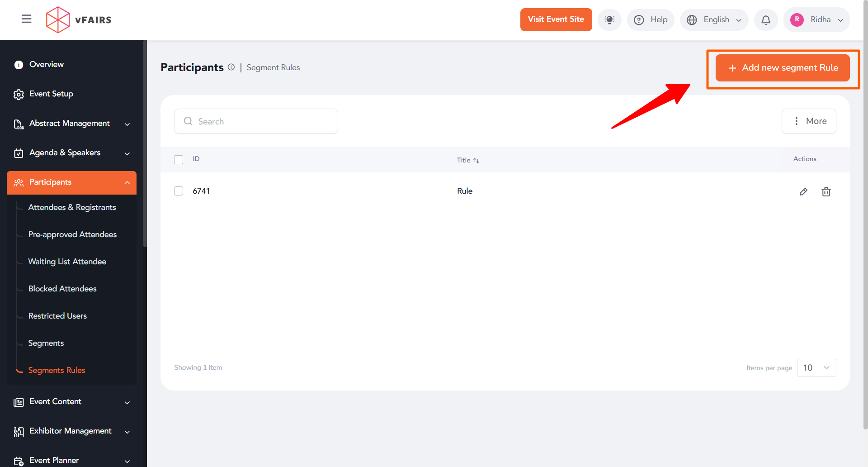This screenshot has width=868, height=467.
Task: Expand Abstract Management sidebar section
Action: 71,124
